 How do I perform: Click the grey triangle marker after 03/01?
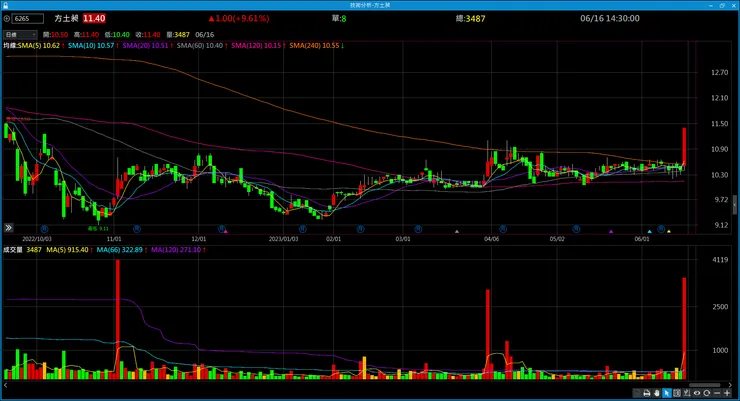456,231
